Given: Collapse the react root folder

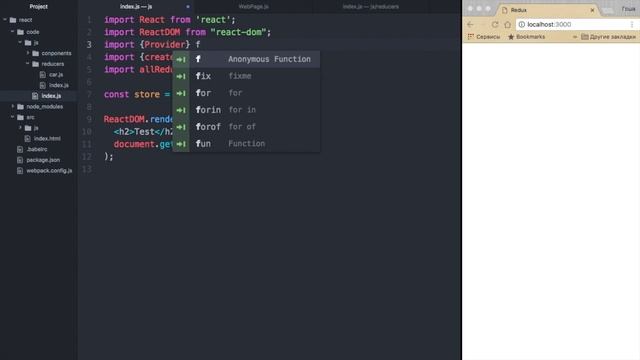Looking at the screenshot, I should click(5, 20).
